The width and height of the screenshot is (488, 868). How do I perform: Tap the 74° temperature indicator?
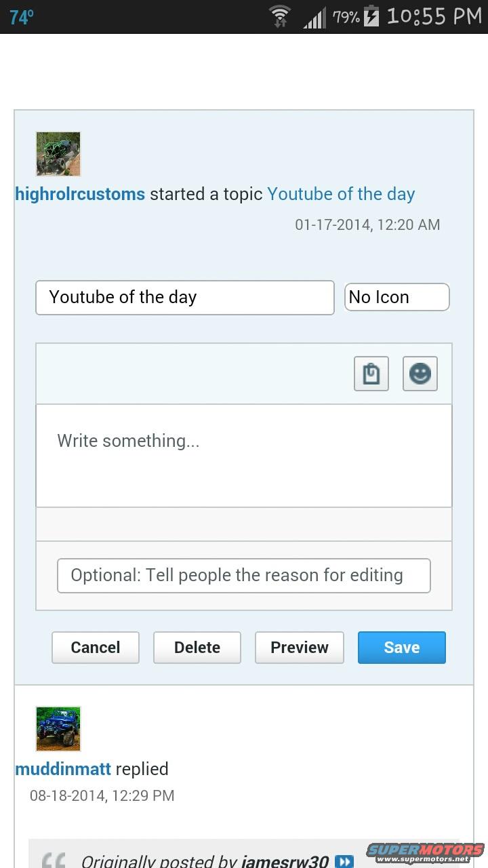[21, 17]
